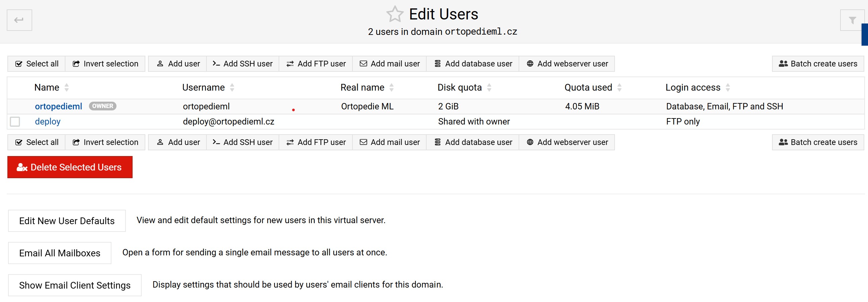Click bottom Invert selection button

pos(105,142)
